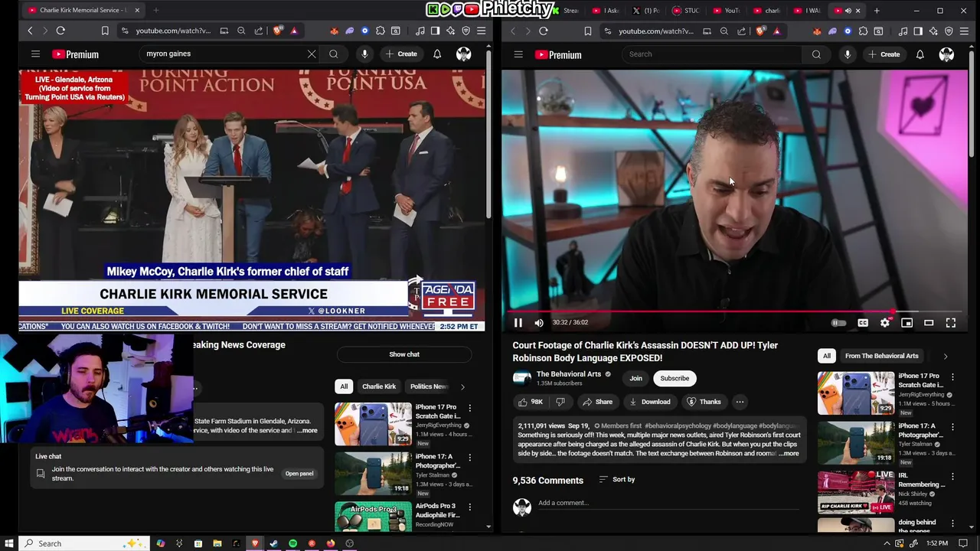
Task: Start voice search in right window
Action: 848,54
